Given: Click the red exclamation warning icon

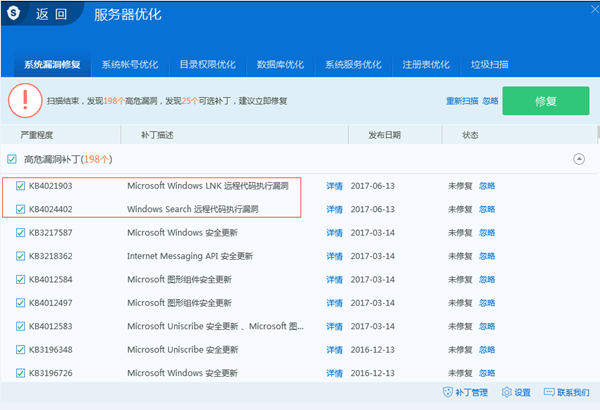Looking at the screenshot, I should tap(25, 100).
